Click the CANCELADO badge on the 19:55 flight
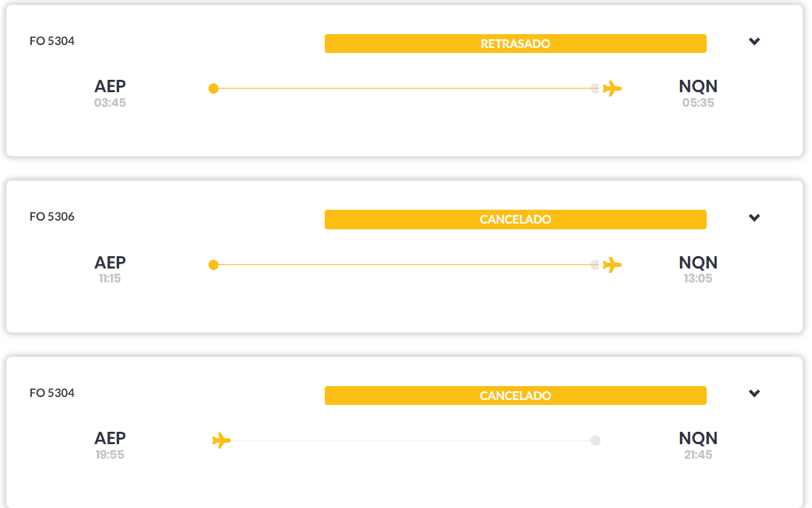This screenshot has width=812, height=508. [515, 396]
